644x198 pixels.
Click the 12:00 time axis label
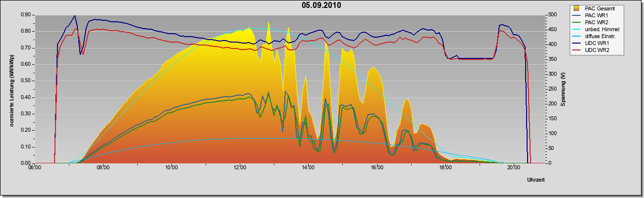pyautogui.click(x=239, y=167)
